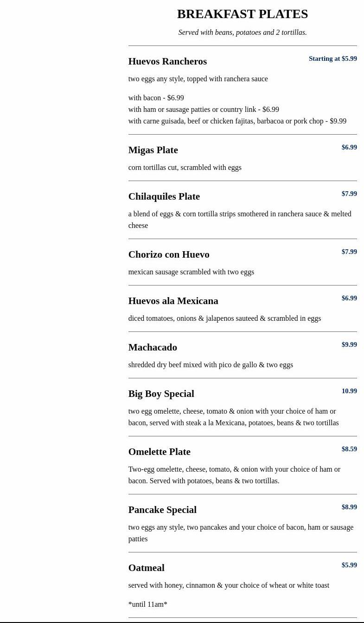The height and width of the screenshot is (623, 364).
Task: Select the Huevos ala Mexicana title
Action: click(173, 301)
